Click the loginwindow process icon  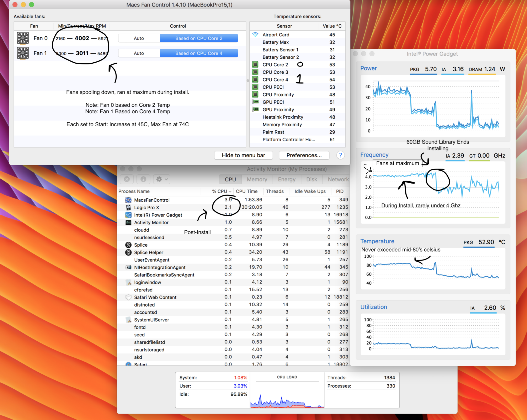coord(128,282)
